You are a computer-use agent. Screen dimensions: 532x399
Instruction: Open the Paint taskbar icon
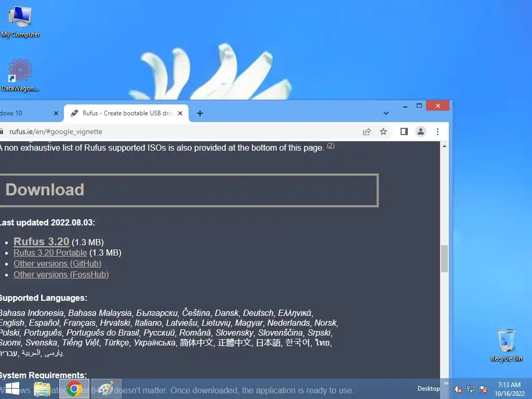coord(106,389)
